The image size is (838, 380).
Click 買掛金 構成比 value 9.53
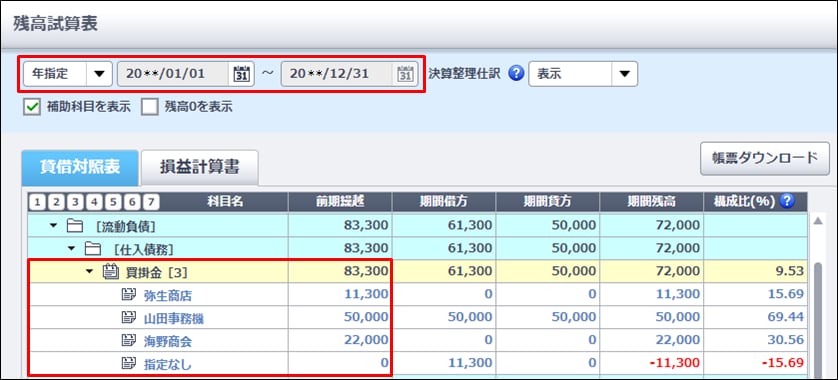tap(789, 271)
